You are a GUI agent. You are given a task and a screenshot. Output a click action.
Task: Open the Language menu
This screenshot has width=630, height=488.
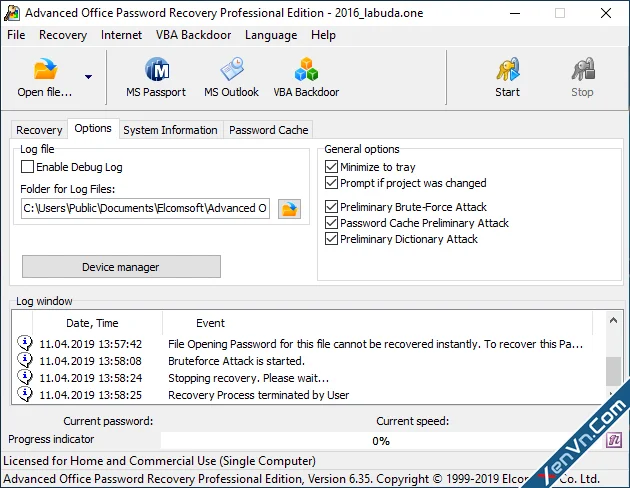[271, 35]
